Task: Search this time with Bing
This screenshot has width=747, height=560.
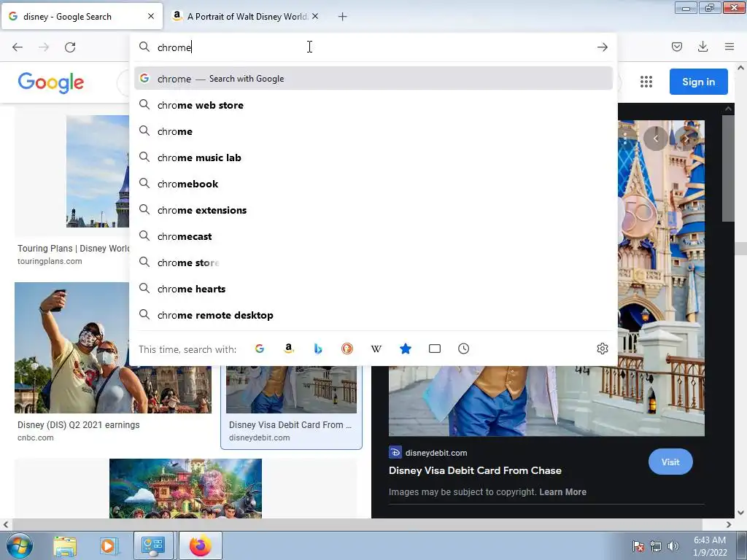Action: click(318, 349)
